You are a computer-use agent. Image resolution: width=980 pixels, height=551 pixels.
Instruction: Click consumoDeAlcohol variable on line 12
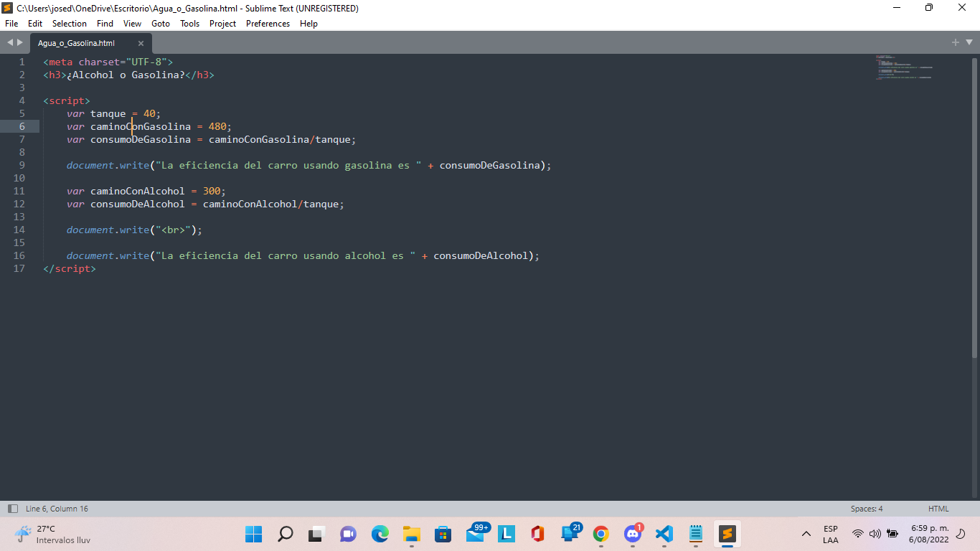(138, 204)
